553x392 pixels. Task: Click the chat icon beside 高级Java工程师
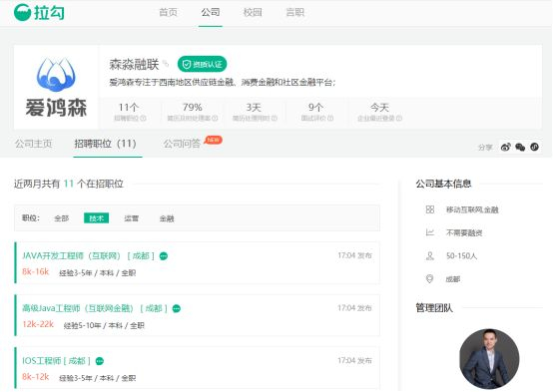(x=177, y=309)
